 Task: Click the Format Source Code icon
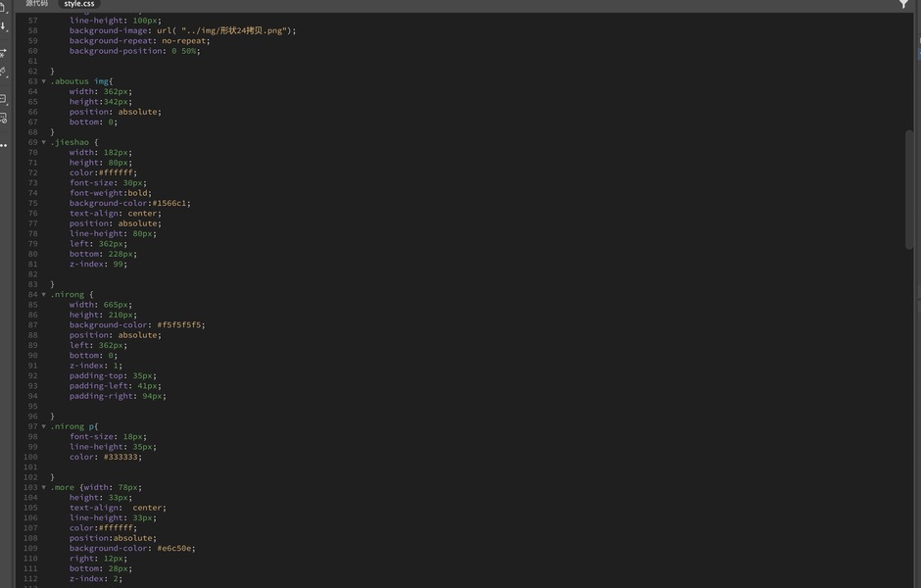3,72
